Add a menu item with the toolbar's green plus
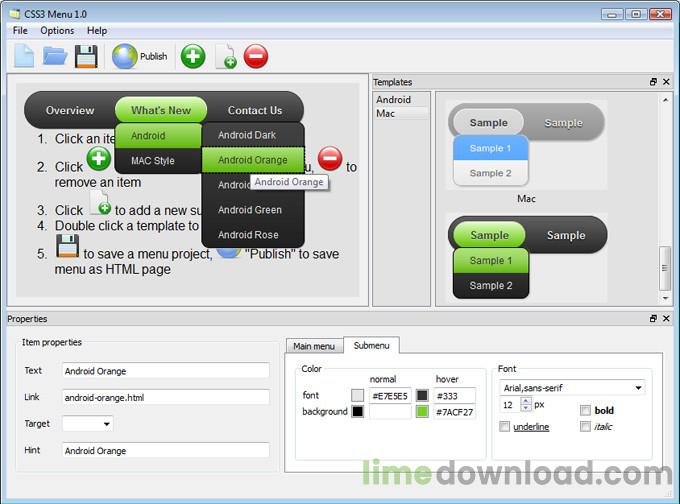The height and width of the screenshot is (504, 680). (x=193, y=56)
